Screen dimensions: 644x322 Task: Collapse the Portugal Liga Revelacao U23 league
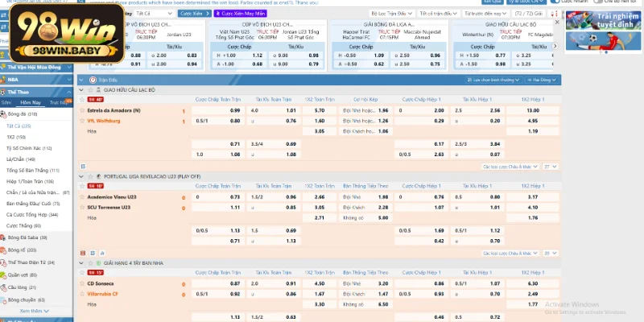(81, 176)
